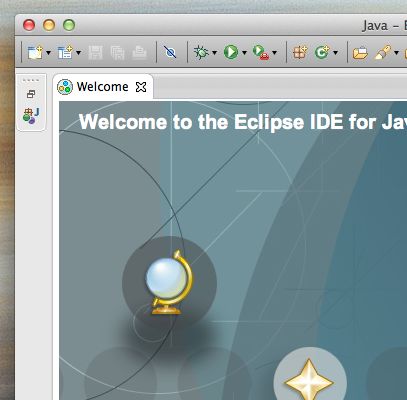Click the green zoom window button

[x=69, y=25]
